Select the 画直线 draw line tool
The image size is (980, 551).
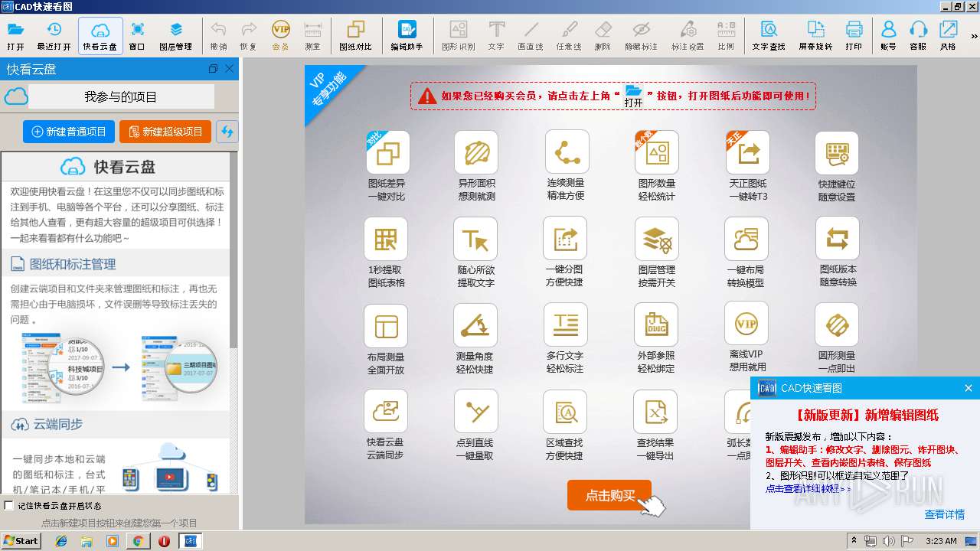(531, 35)
